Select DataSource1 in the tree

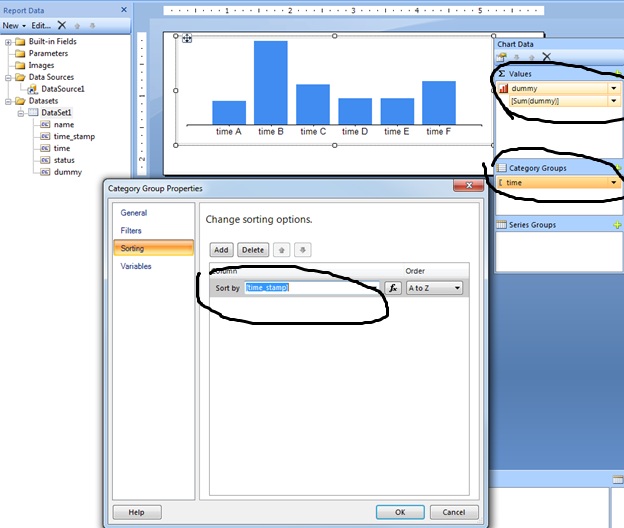pyautogui.click(x=63, y=89)
